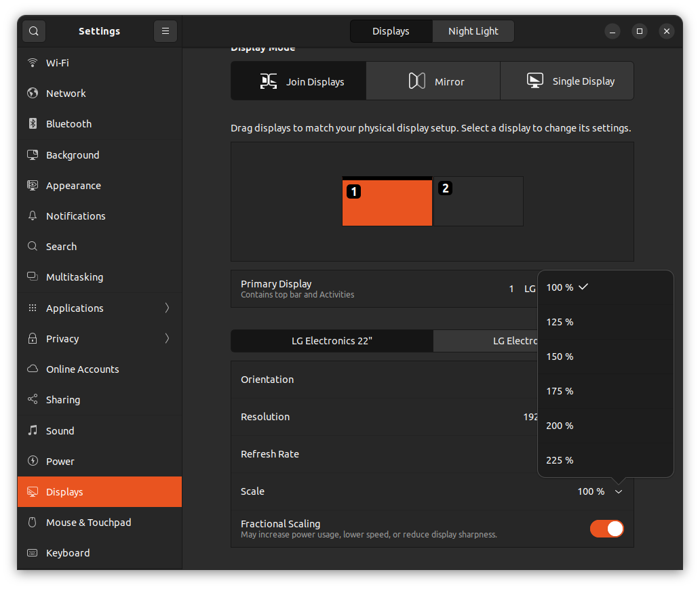Screen dimensions: 700x589
Task: Select the Mirror display mode
Action: tap(433, 80)
